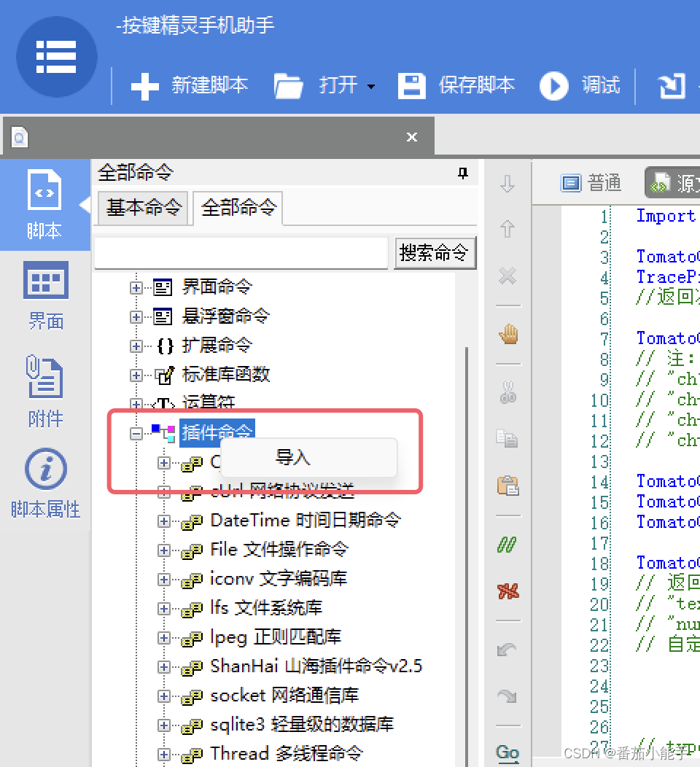Click the clipboard paste icon

coord(507,486)
